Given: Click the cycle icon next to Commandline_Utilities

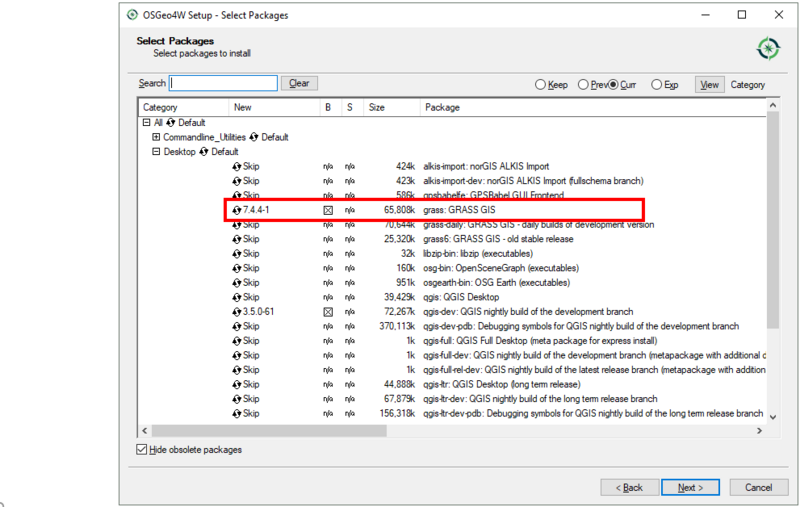Looking at the screenshot, I should [x=255, y=137].
